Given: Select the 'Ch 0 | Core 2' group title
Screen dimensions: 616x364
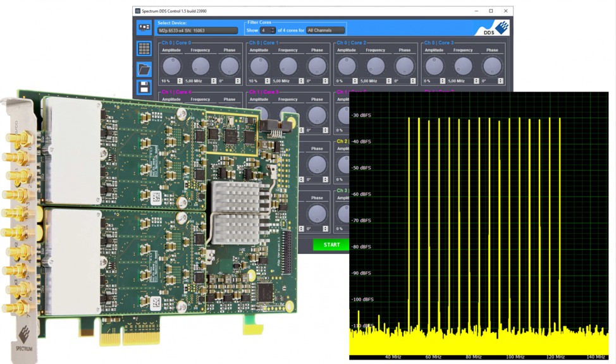Looking at the screenshot, I should pyautogui.click(x=351, y=42).
